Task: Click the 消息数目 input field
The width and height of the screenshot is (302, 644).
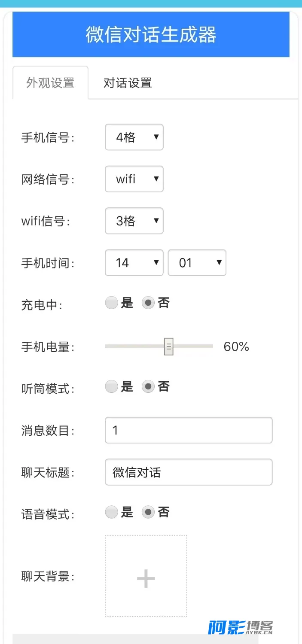Action: [x=189, y=430]
